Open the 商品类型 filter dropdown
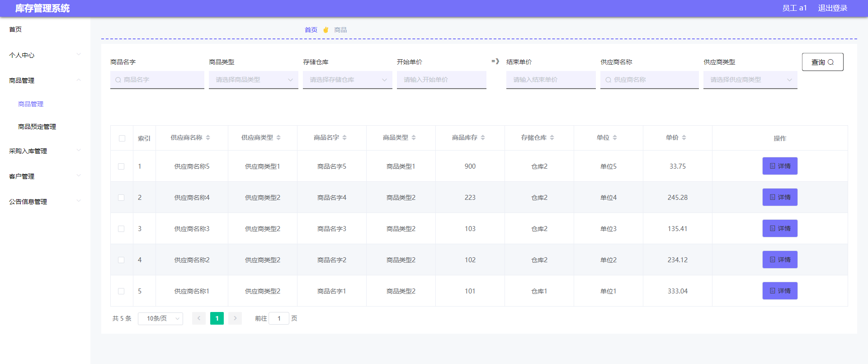The height and width of the screenshot is (364, 868). [254, 80]
